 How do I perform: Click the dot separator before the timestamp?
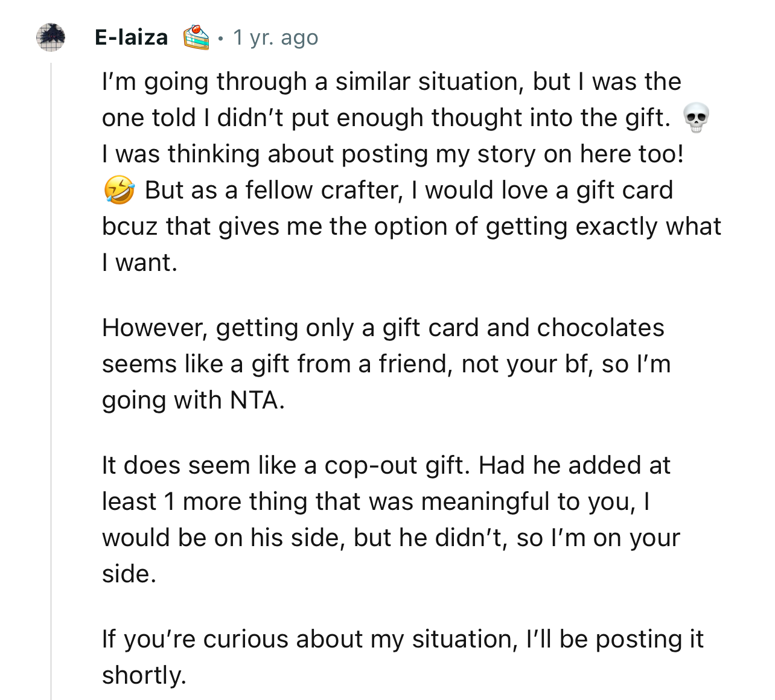click(x=221, y=39)
